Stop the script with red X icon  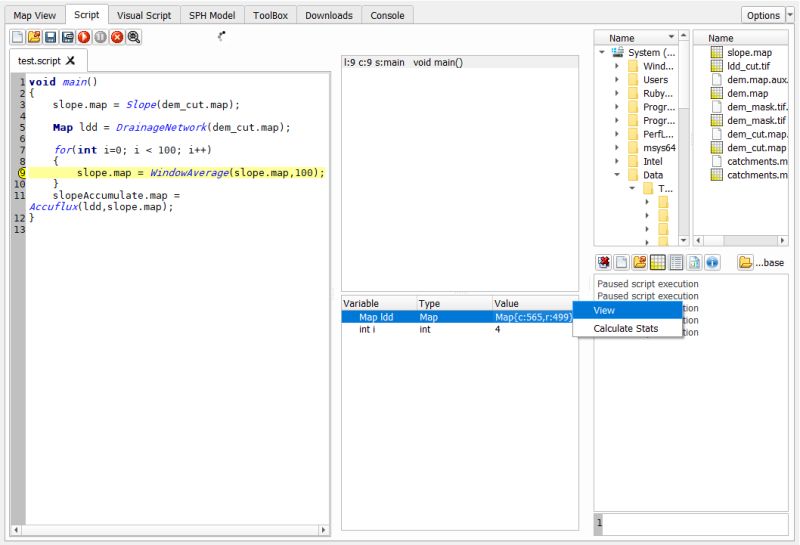click(x=117, y=37)
